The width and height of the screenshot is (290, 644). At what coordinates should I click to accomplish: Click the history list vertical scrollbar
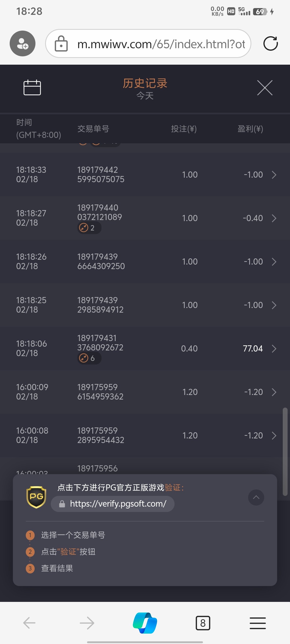click(285, 451)
